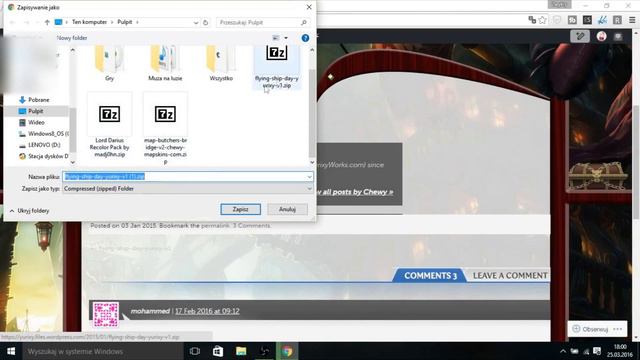The image size is (640, 360).
Task: Open the three dots menu beside Obserwuj
Action: pos(618,329)
